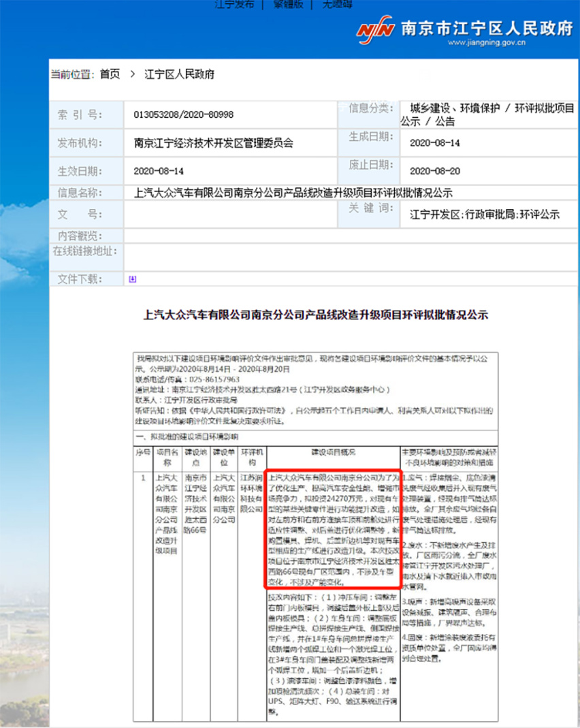
Task: Click phone number 025-86157963 line
Action: point(187,379)
